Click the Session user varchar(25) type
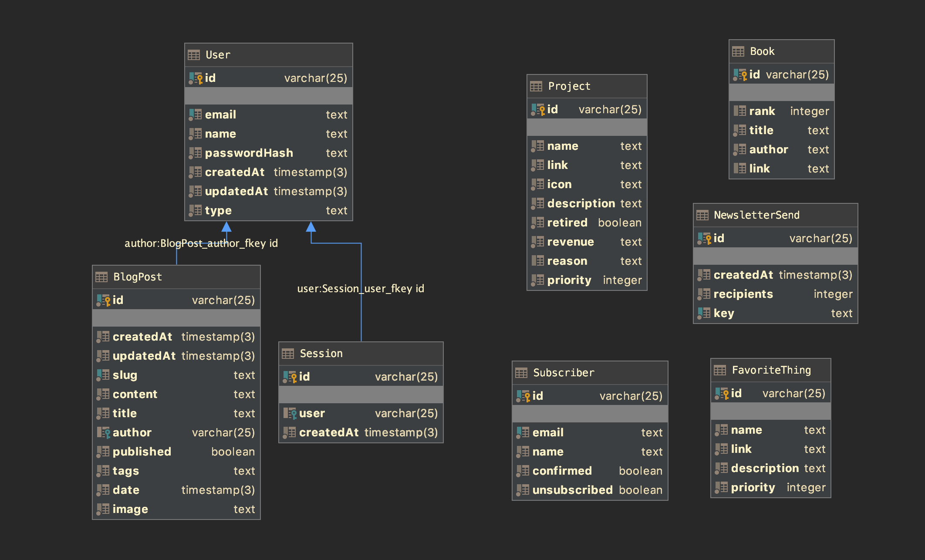The height and width of the screenshot is (560, 925). coord(406,414)
